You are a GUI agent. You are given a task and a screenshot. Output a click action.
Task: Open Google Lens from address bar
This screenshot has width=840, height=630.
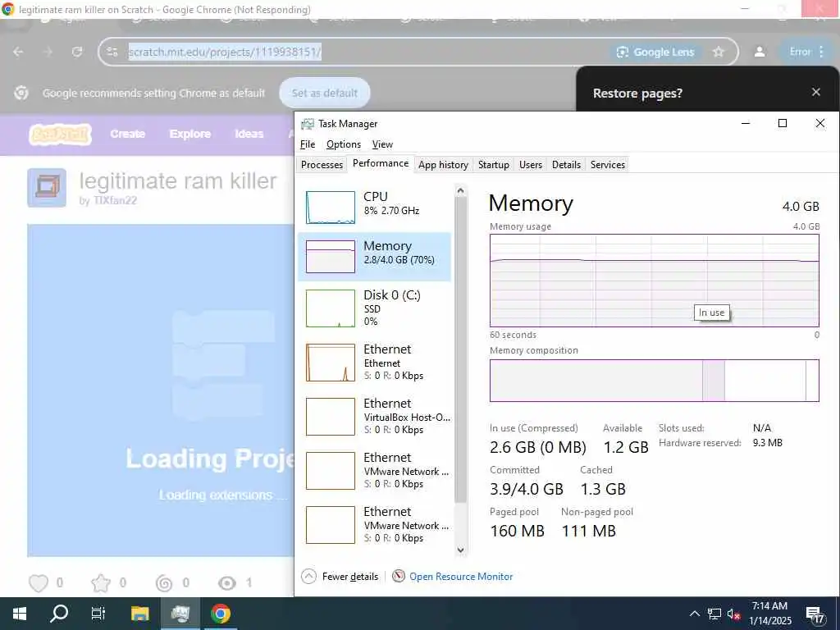click(655, 52)
